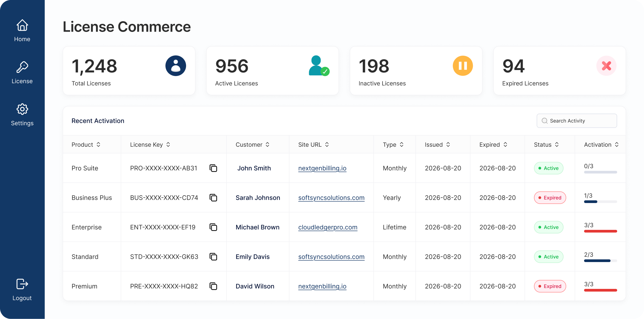The width and height of the screenshot is (644, 319).
Task: Copy license key PRE-XXXX-XXXX-HQ82
Action: pos(213,286)
